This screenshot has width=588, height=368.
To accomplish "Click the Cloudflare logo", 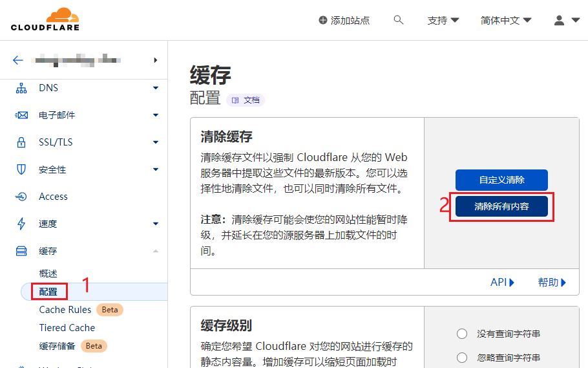I will click(45, 19).
